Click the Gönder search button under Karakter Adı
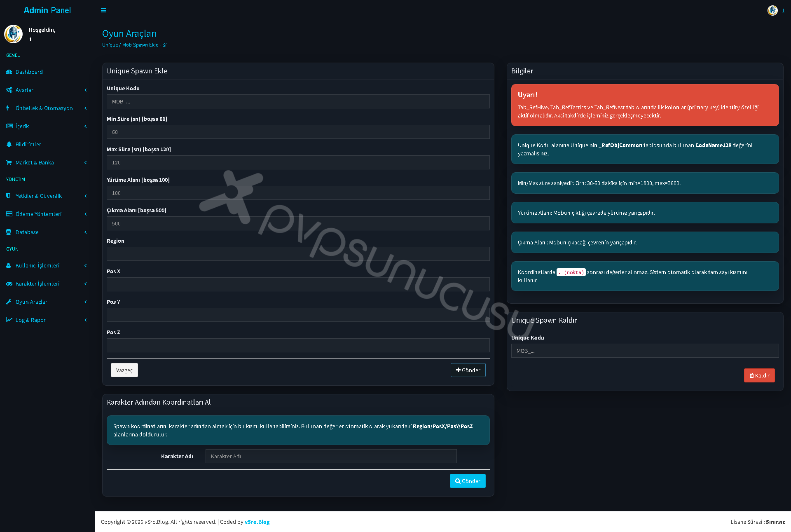The width and height of the screenshot is (791, 532). click(x=468, y=481)
